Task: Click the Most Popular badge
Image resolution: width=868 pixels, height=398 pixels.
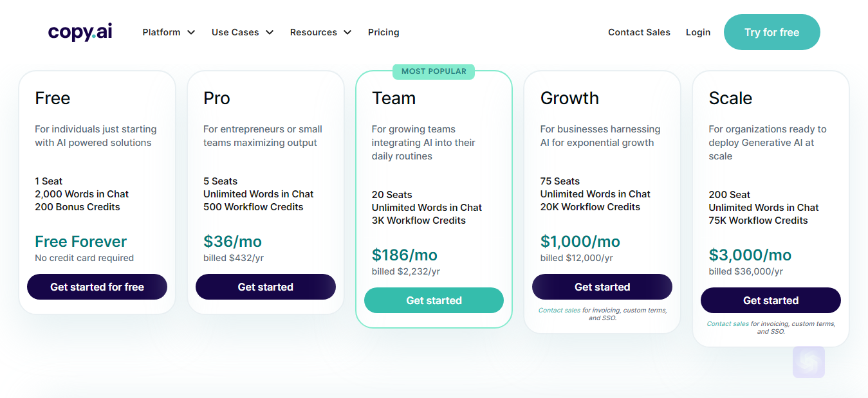Action: click(434, 71)
